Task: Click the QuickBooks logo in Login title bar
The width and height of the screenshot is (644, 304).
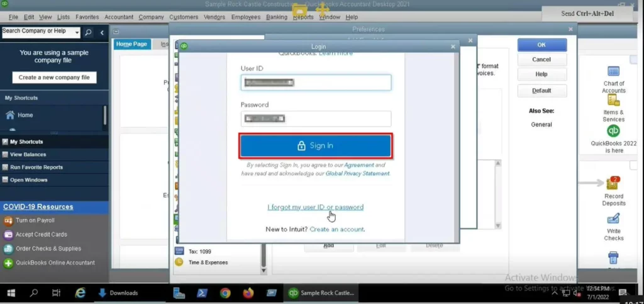Action: click(184, 46)
